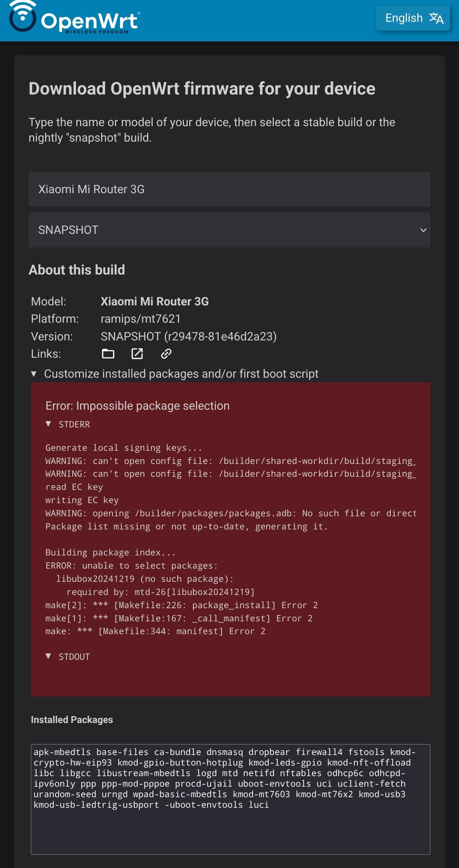Click the chain link icon
The width and height of the screenshot is (459, 868).
[x=166, y=354]
